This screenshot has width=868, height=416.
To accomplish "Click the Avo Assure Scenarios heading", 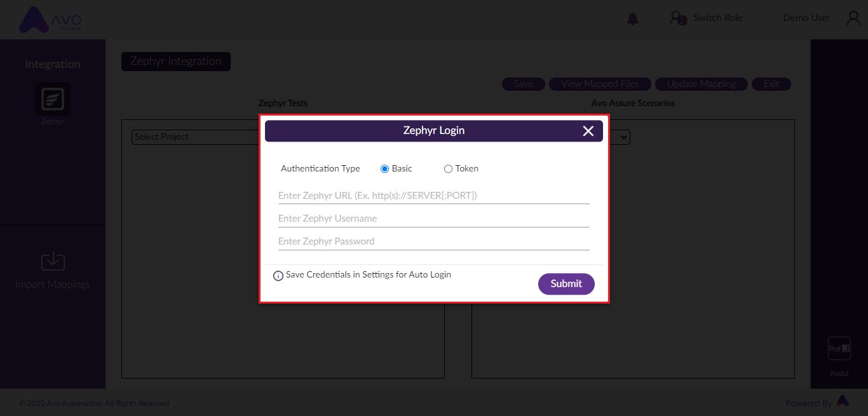I will pos(633,103).
